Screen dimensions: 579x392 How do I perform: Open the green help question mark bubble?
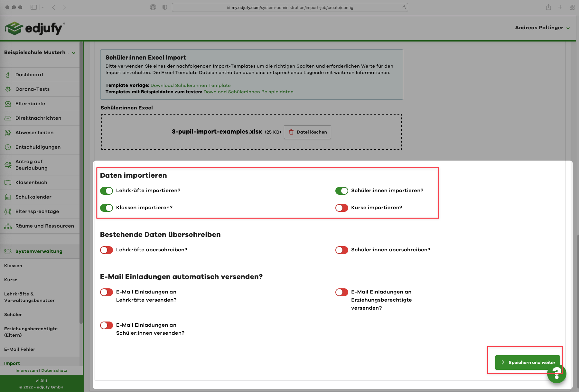[557, 374]
